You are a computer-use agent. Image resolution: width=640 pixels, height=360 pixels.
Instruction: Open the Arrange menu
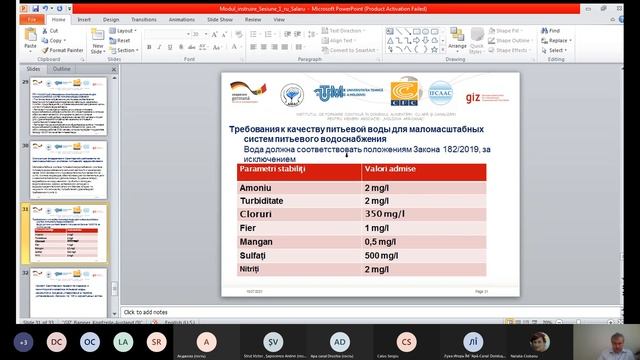457,40
